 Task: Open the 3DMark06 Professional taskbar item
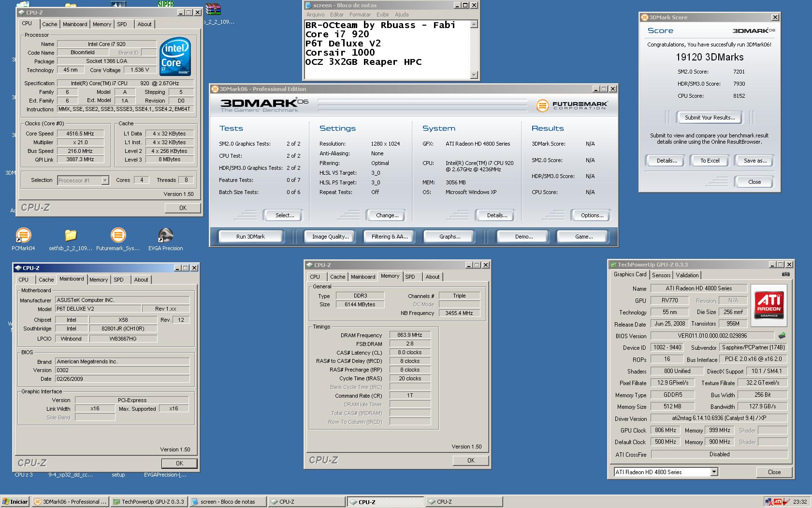(x=71, y=502)
